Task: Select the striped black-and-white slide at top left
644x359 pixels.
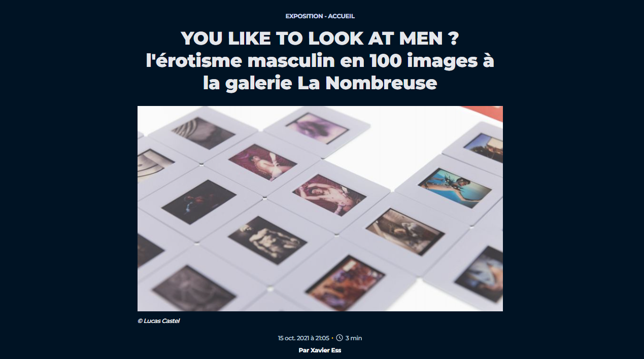Action: click(204, 133)
